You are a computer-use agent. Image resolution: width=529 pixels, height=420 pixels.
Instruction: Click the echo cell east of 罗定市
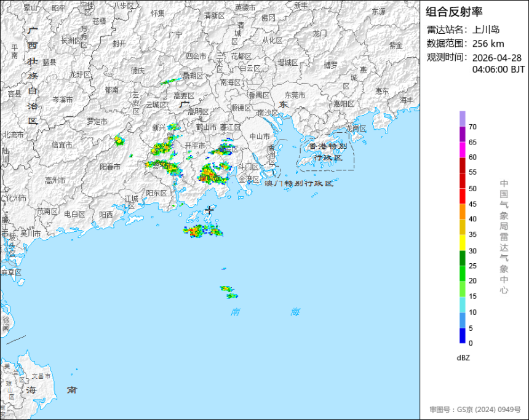(119, 140)
